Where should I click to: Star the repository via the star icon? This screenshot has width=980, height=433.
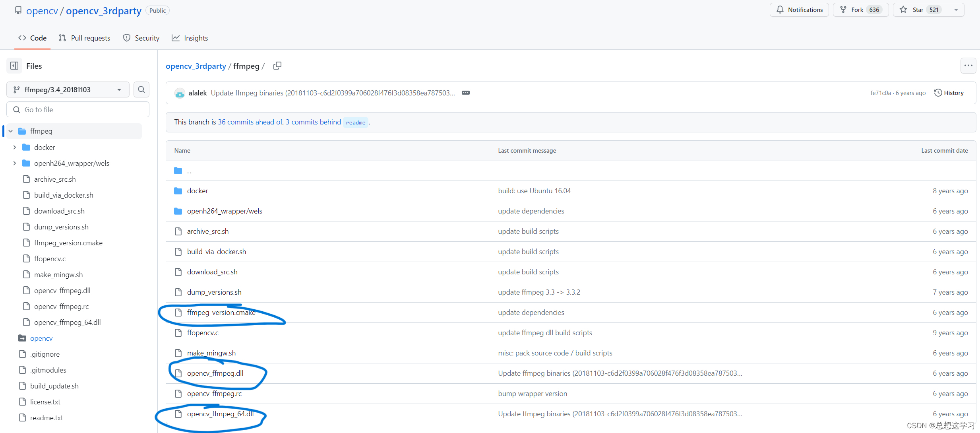903,10
